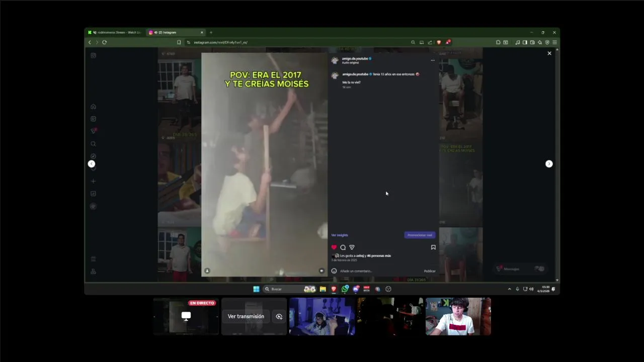Image resolution: width=644 pixels, height=362 pixels.
Task: Click the bookmark icon beside address bar
Action: [179, 42]
